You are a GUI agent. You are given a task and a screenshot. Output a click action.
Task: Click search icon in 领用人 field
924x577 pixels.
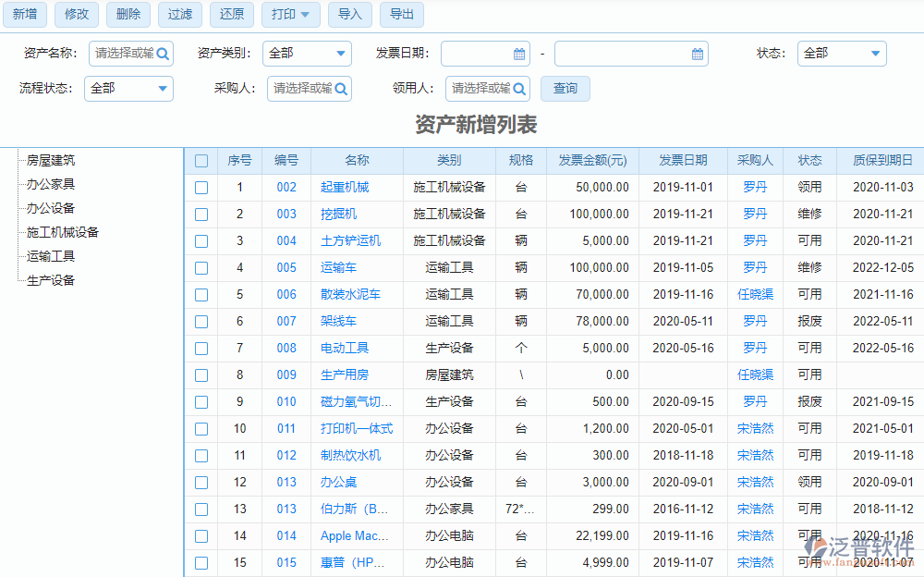pos(519,89)
